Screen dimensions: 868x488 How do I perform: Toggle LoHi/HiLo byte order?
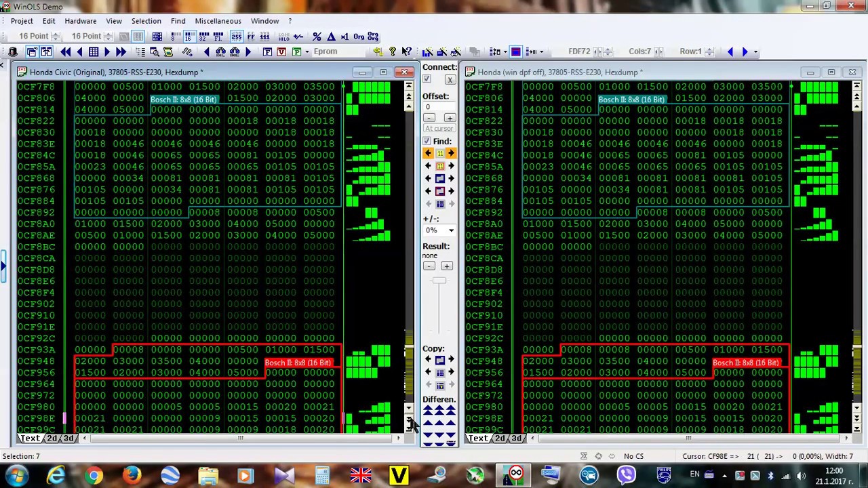283,37
